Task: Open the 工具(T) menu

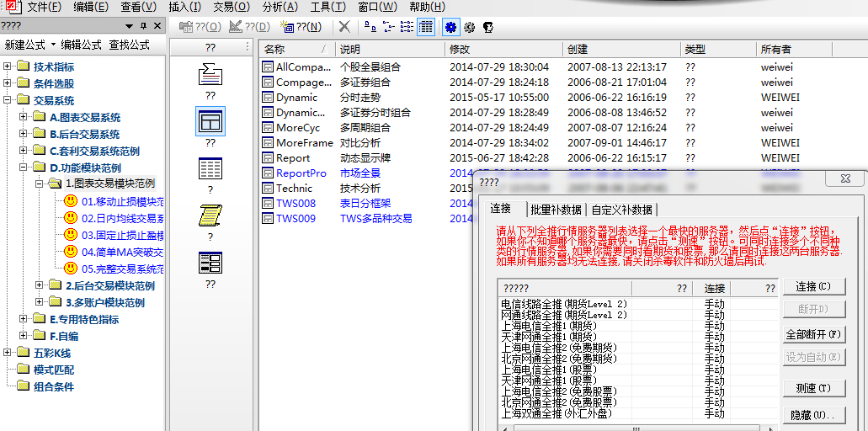Action: click(x=327, y=7)
